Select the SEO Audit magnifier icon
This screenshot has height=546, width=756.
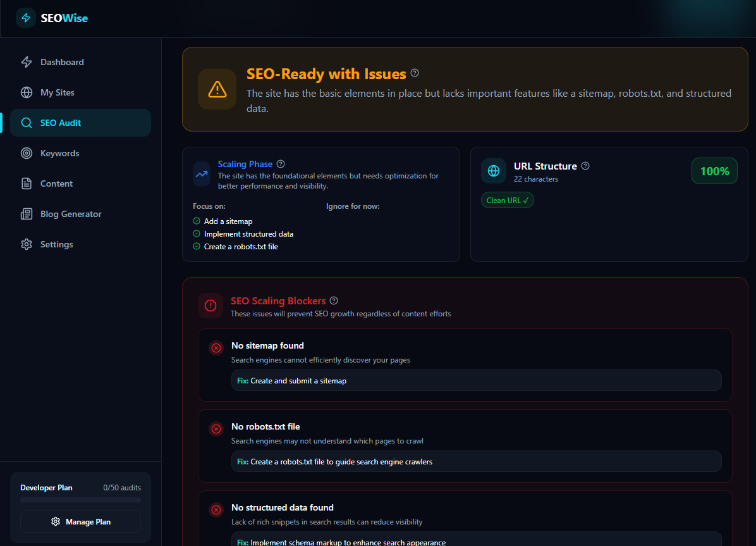click(27, 122)
